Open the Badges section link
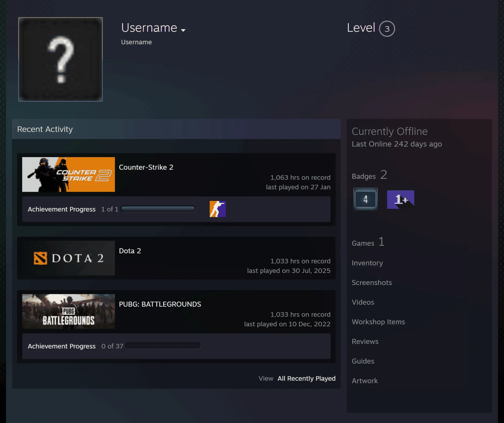 (x=369, y=175)
